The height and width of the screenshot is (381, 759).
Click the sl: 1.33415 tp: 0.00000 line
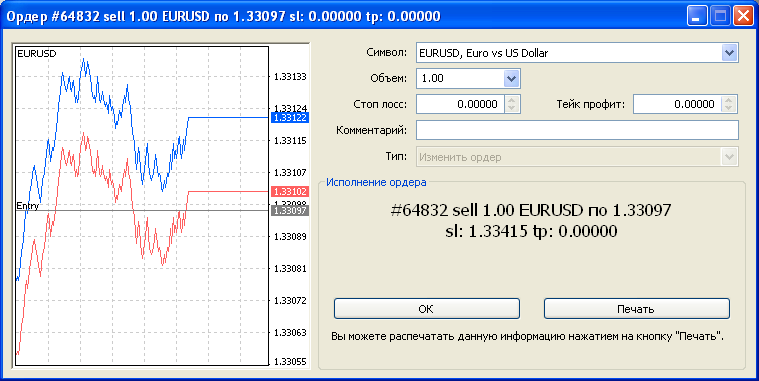click(x=531, y=231)
